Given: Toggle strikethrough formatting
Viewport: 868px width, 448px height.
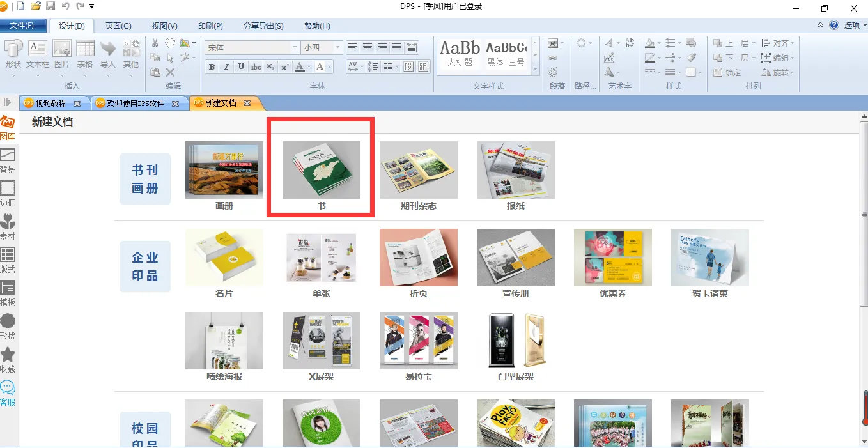Looking at the screenshot, I should coord(256,66).
